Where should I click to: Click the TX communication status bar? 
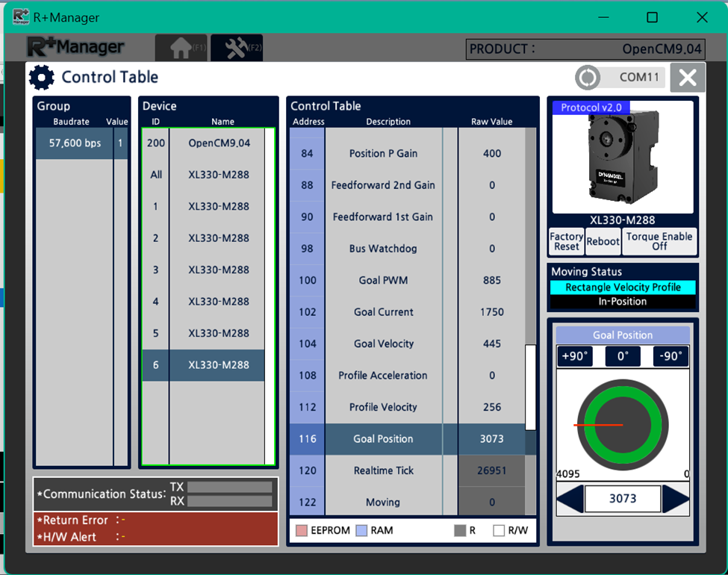click(229, 487)
